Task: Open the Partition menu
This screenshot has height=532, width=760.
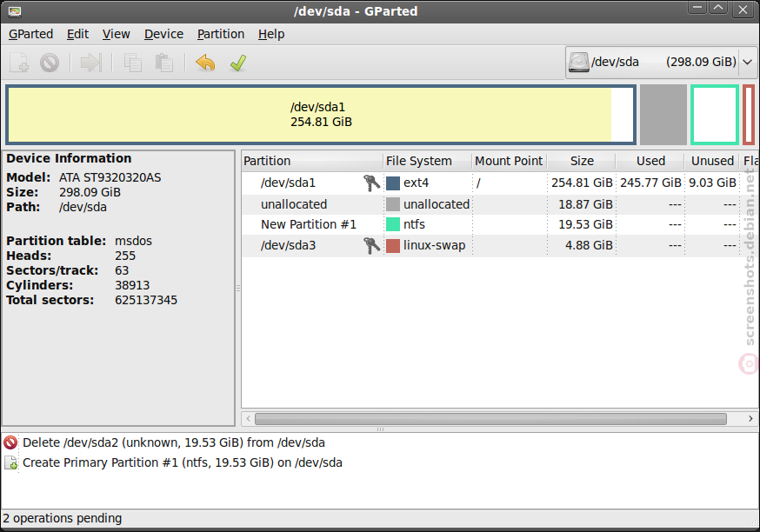Action: (x=221, y=34)
